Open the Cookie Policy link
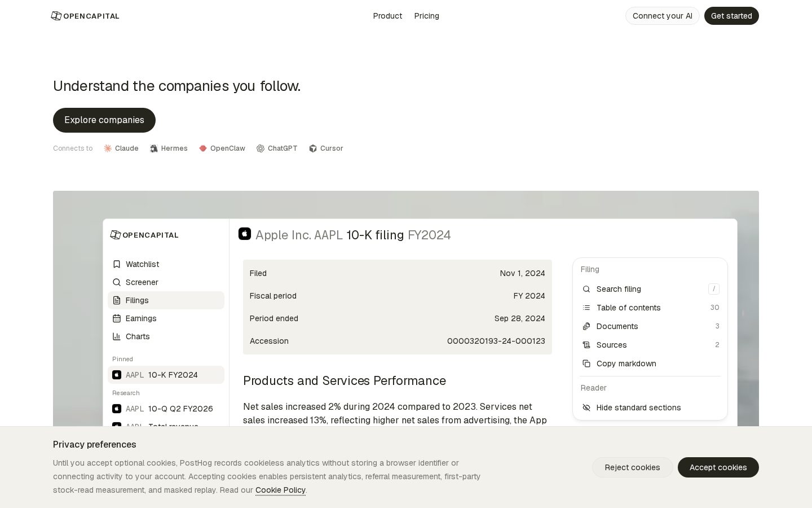 (280, 490)
